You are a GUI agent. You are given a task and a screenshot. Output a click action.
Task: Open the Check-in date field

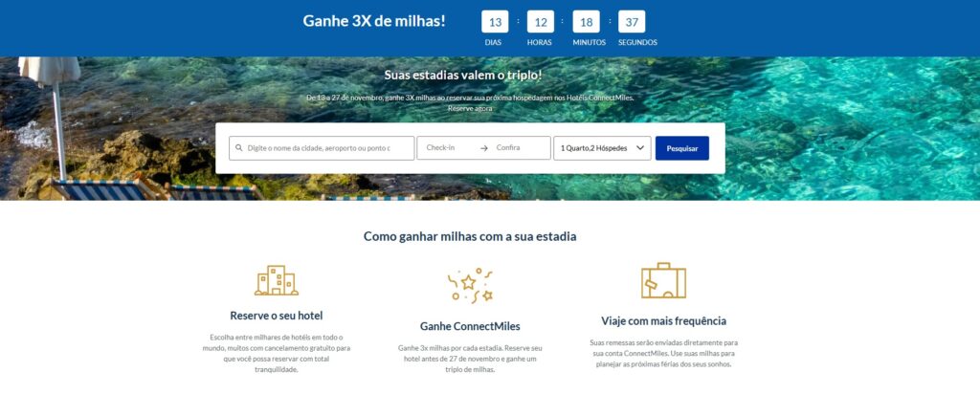447,148
